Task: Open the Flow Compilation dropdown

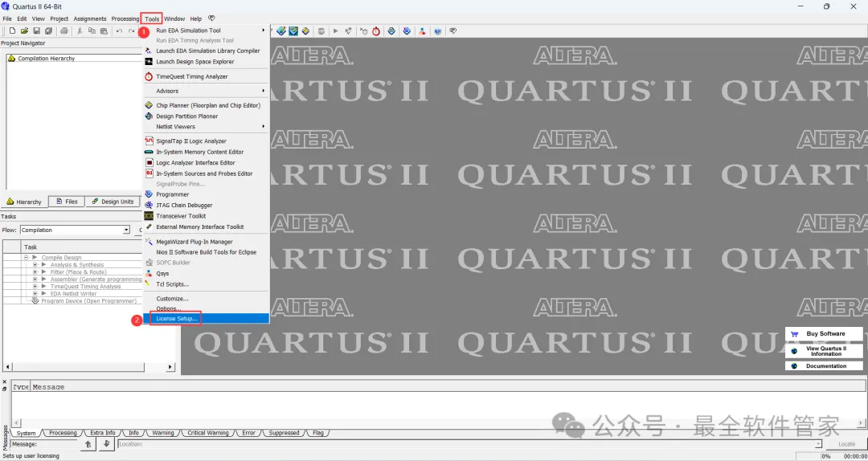Action: [126, 230]
